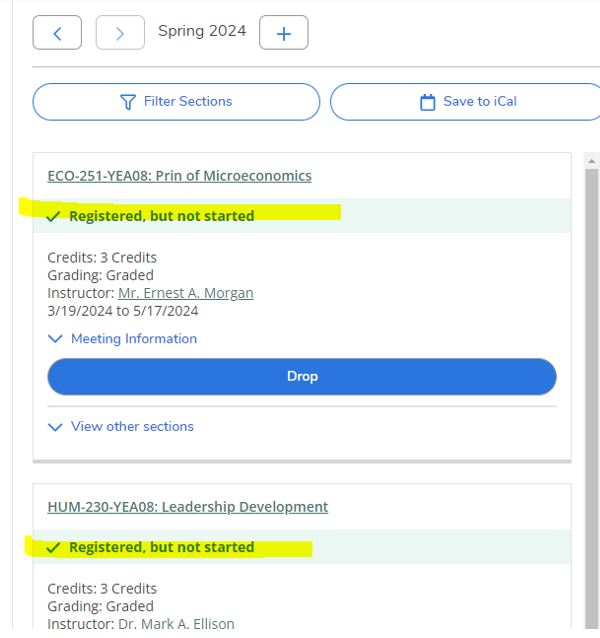The width and height of the screenshot is (600, 638).
Task: Click the scrollbar up arrow
Action: [591, 162]
